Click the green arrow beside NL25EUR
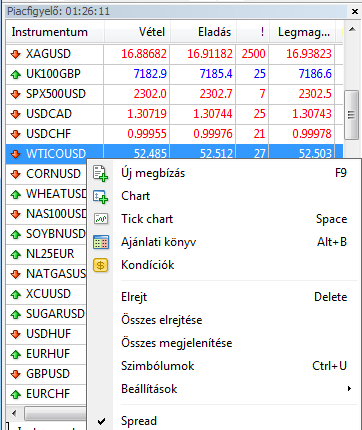The height and width of the screenshot is (430, 362). coord(16,254)
